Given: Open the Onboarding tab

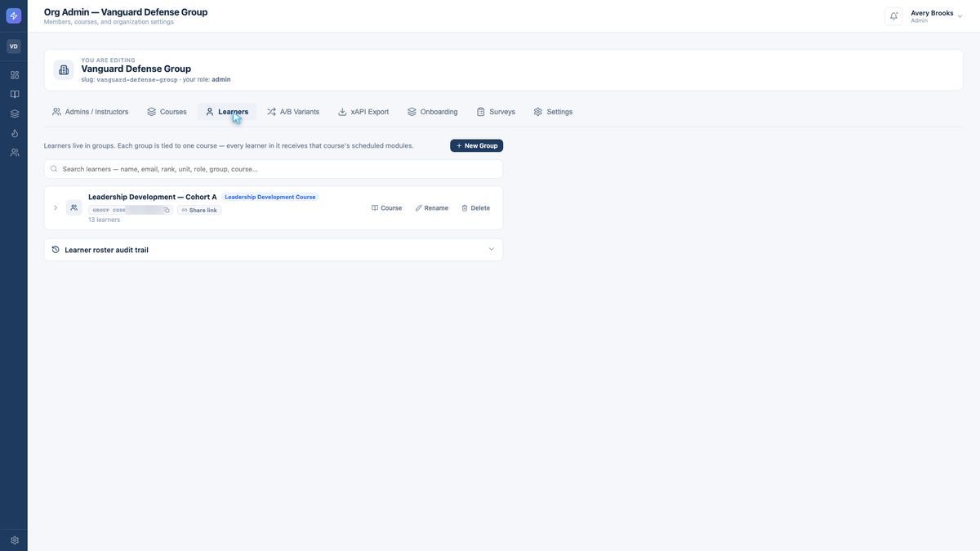Looking at the screenshot, I should [433, 112].
